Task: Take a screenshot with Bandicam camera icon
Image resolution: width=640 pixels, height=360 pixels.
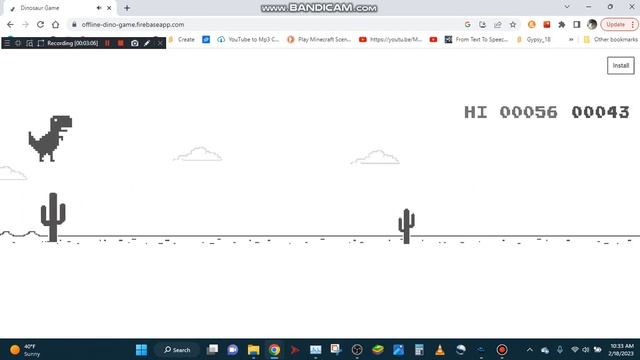Action: pyautogui.click(x=134, y=43)
